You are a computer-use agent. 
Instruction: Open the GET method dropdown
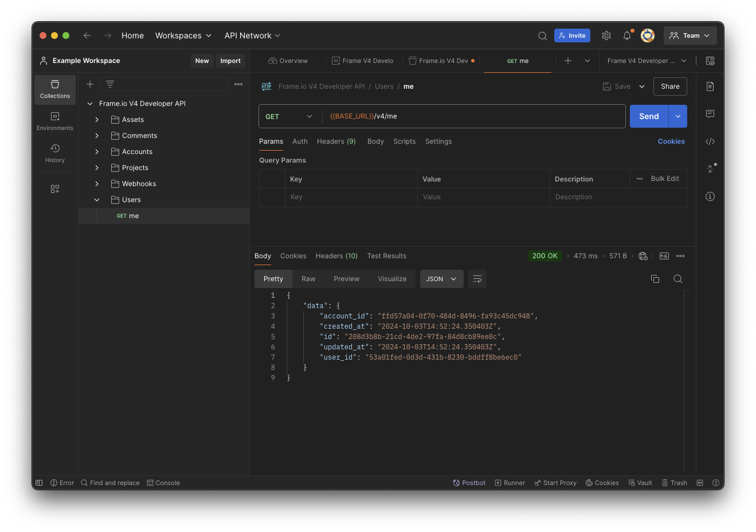[x=289, y=116]
